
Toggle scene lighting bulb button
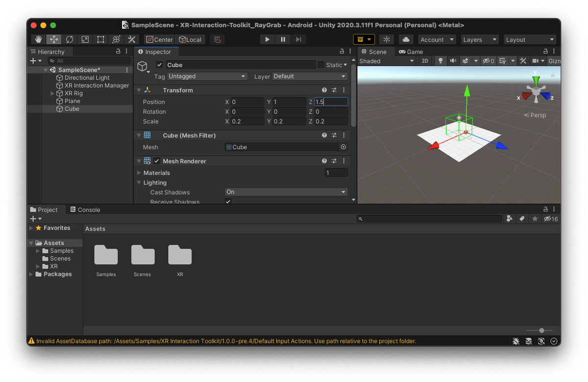(x=440, y=61)
